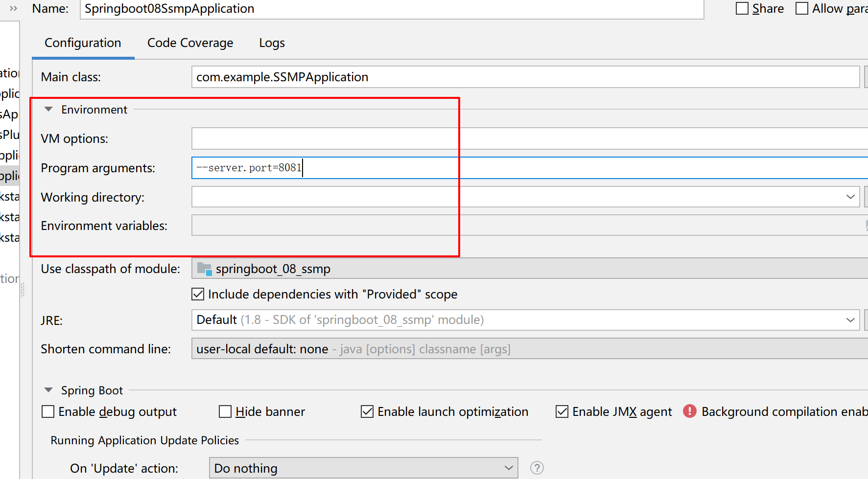
Task: Collapse the Spring Boot section triangle
Action: pos(48,390)
